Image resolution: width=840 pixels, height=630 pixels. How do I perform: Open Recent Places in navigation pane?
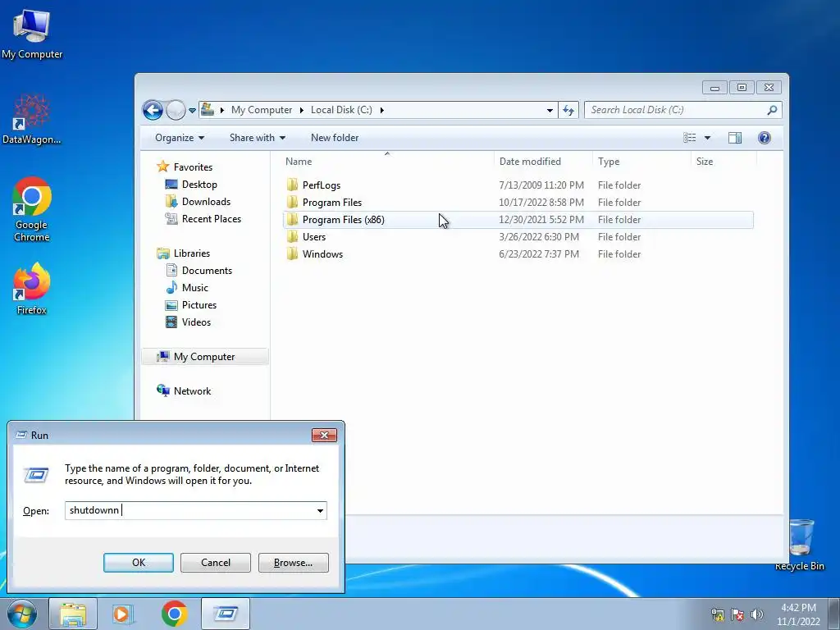[211, 218]
